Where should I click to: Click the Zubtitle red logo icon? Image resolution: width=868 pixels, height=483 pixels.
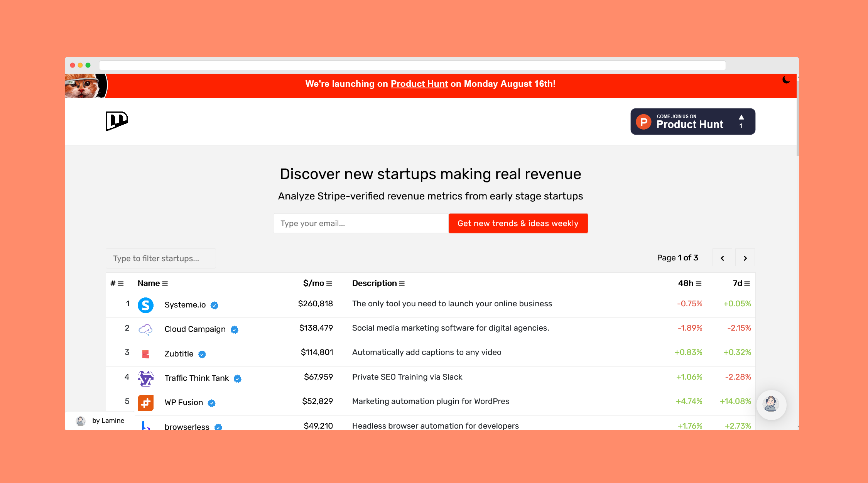pos(145,354)
